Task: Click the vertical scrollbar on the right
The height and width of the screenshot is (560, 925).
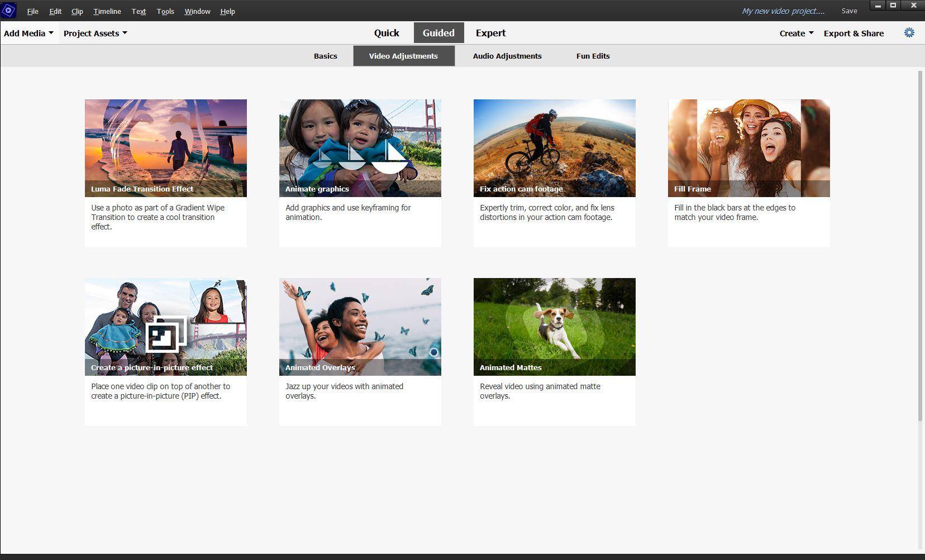Action: 921,246
